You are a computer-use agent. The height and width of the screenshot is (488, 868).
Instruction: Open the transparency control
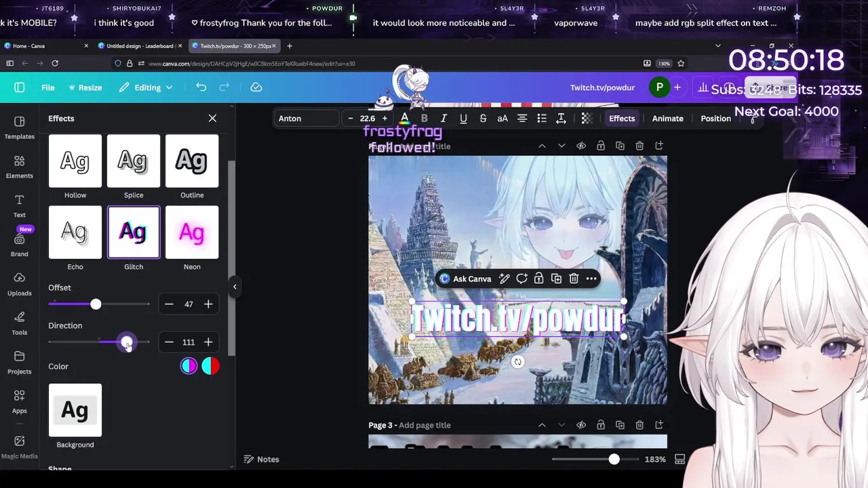(x=587, y=119)
